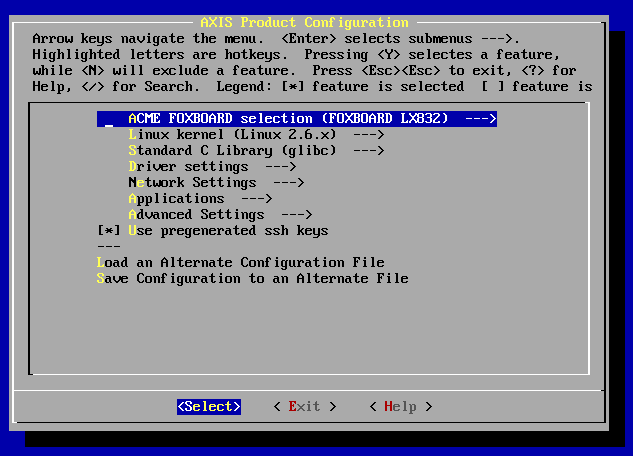Screen dimensions: 633x456
Task: Open Advanced Settings submenu
Action: [x=220, y=214]
